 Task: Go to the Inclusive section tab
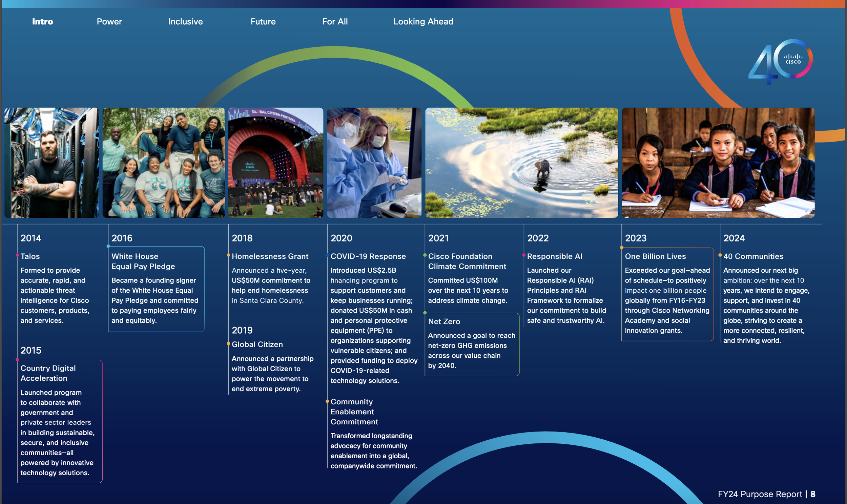185,21
